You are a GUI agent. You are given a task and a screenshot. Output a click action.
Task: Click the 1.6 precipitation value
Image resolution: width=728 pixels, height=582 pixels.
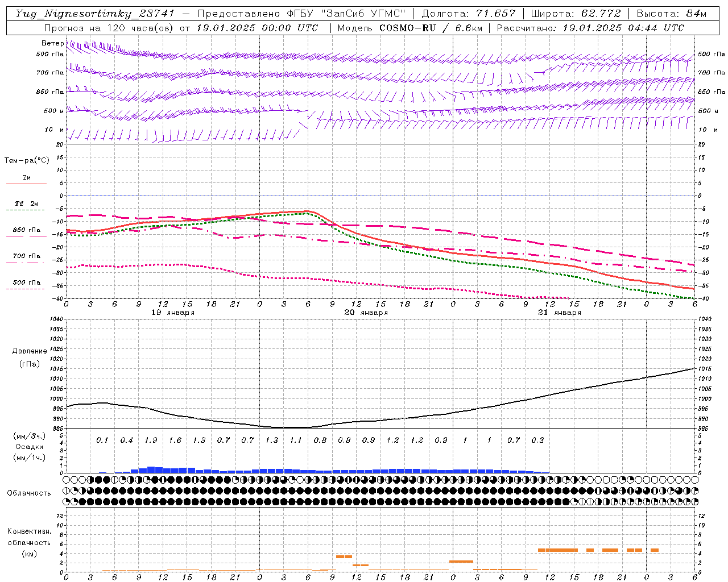point(175,440)
